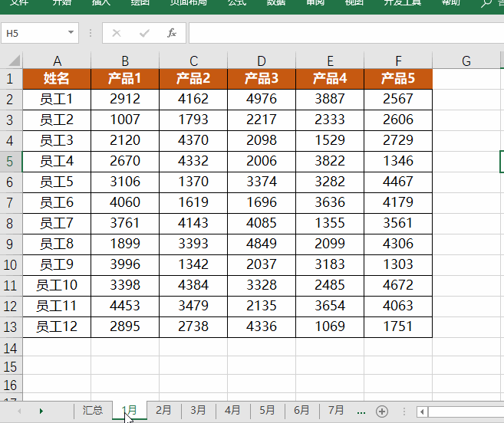Click the 产品5 header cell
Screen dimensions: 504x423
pos(398,79)
